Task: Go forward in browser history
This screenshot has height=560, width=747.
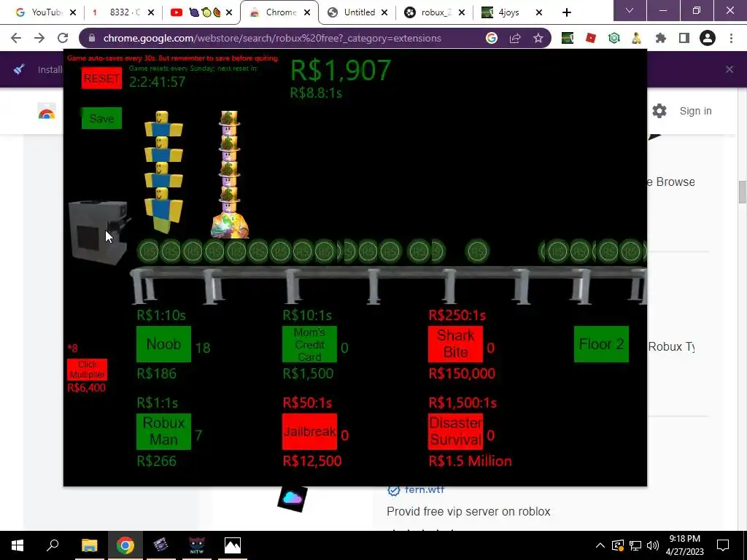Action: coord(39,38)
